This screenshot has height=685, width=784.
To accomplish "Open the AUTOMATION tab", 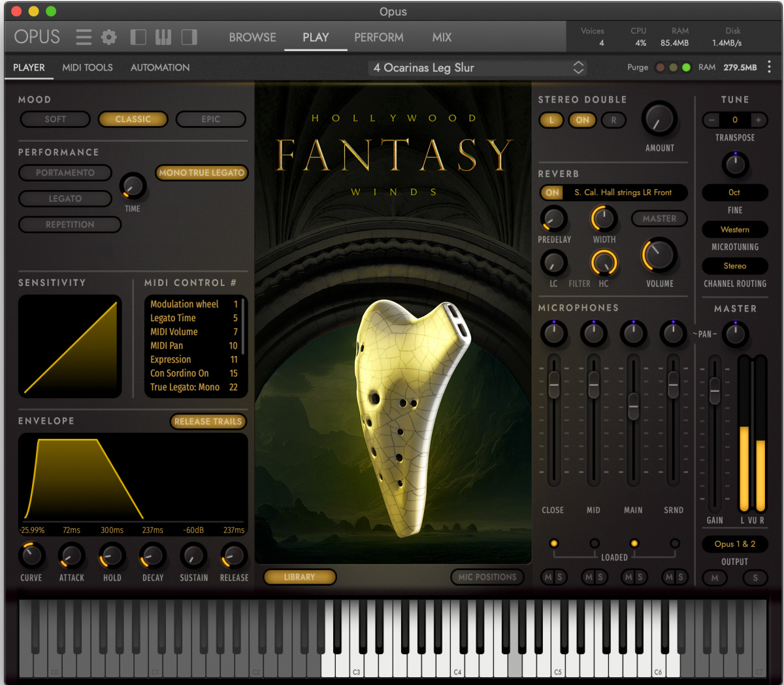I will 160,67.
